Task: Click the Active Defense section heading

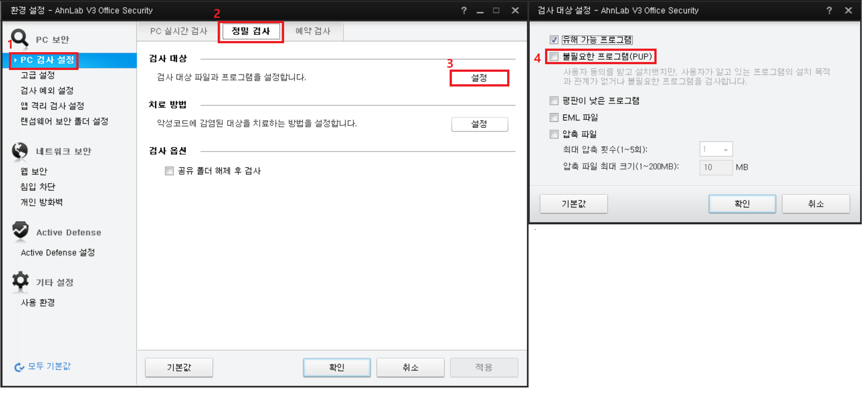Action: point(69,232)
